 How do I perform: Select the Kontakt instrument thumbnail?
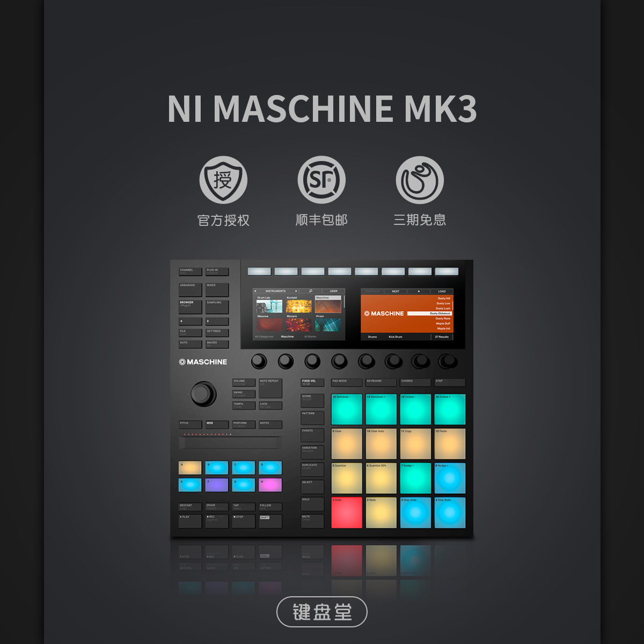click(299, 305)
